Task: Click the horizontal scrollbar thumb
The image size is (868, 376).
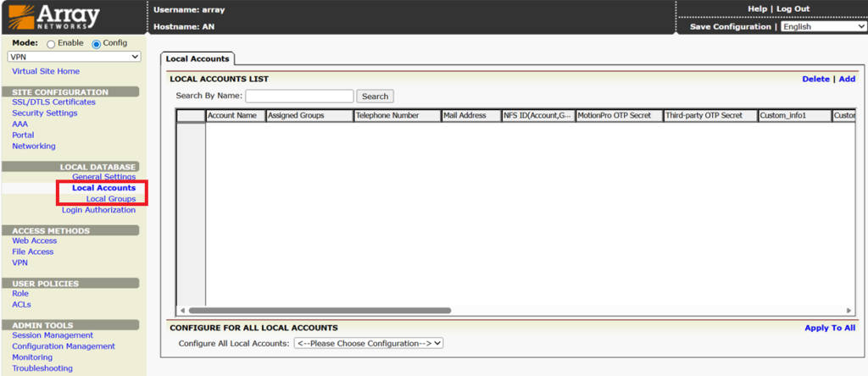Action: click(320, 311)
